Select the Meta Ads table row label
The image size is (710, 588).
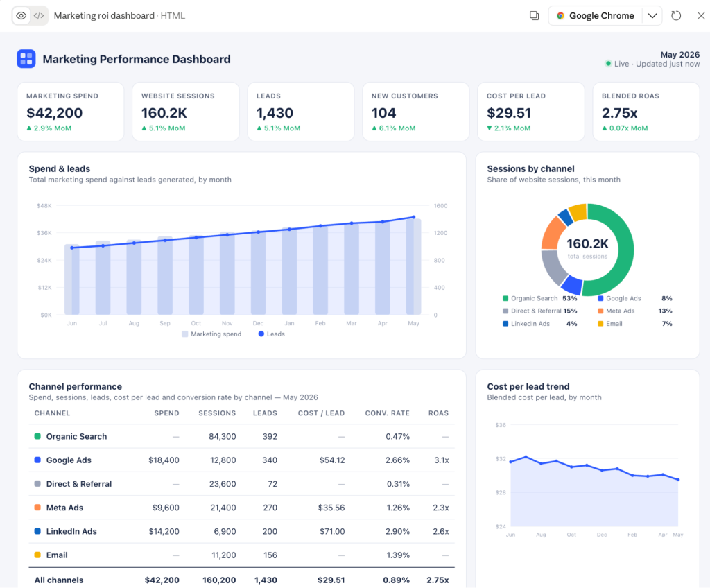pyautogui.click(x=64, y=508)
